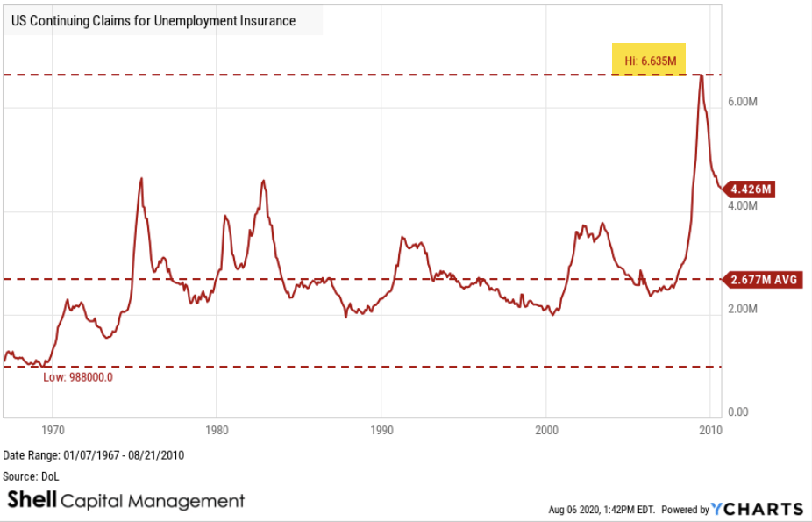Click the 6.00M y-axis label
This screenshot has width=812, height=522.
(x=742, y=103)
